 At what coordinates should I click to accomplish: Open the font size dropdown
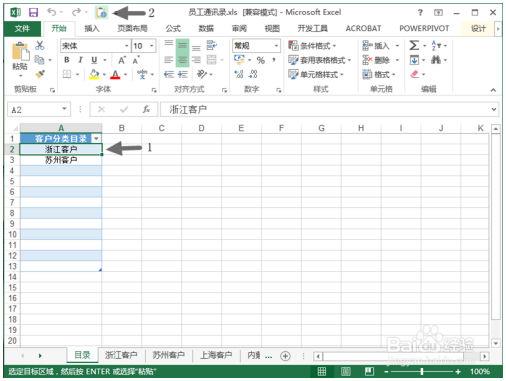point(152,46)
